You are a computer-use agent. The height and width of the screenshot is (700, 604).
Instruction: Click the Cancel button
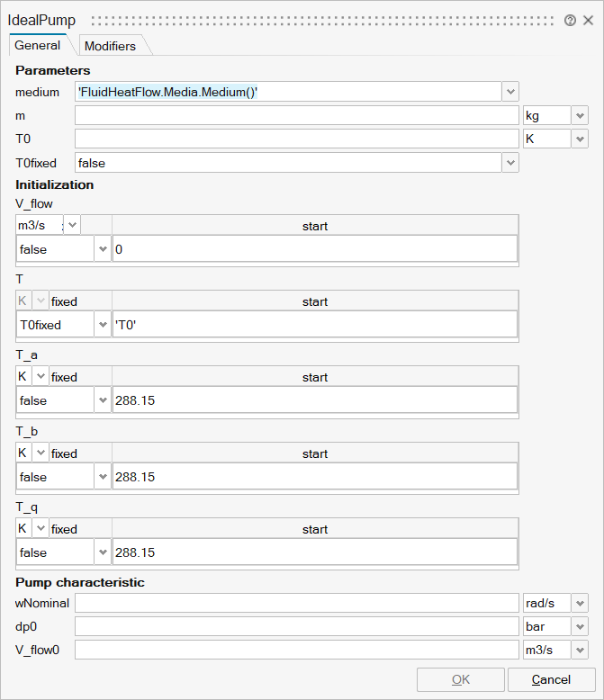551,679
